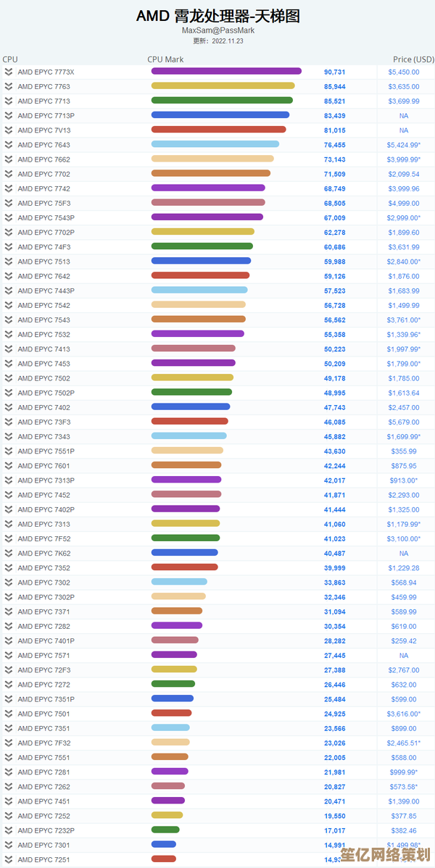435x868 pixels.
Task: Click the $259.42 price link
Action: click(x=403, y=640)
